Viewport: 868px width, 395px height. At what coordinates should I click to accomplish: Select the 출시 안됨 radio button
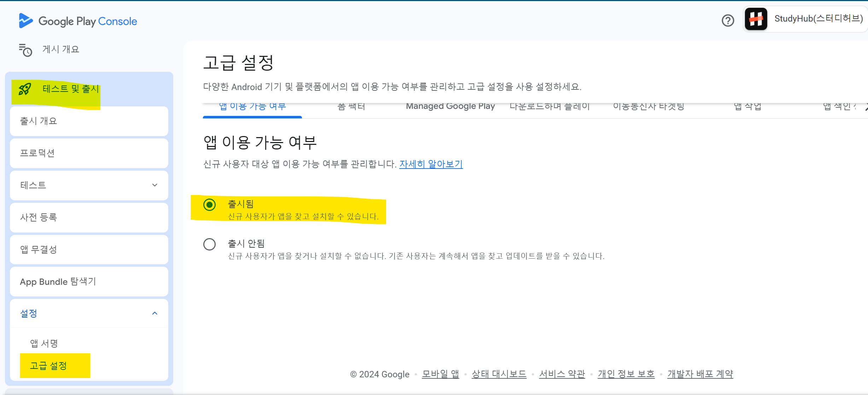(209, 244)
